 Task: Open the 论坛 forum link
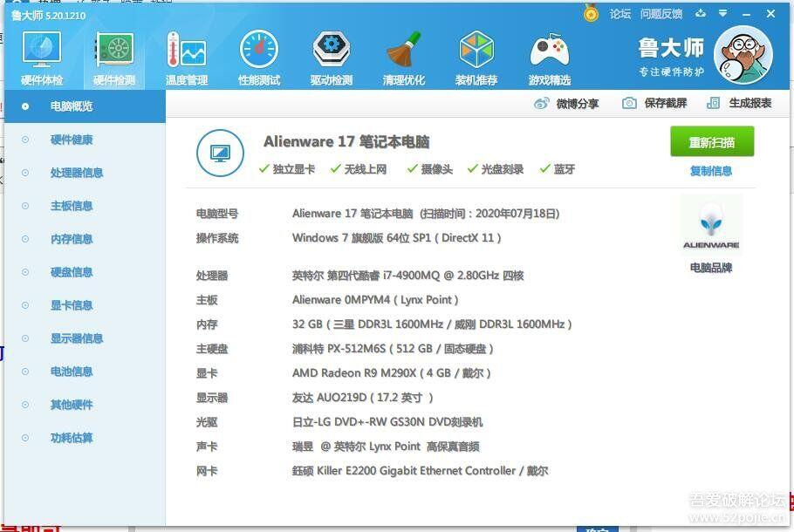[x=620, y=14]
